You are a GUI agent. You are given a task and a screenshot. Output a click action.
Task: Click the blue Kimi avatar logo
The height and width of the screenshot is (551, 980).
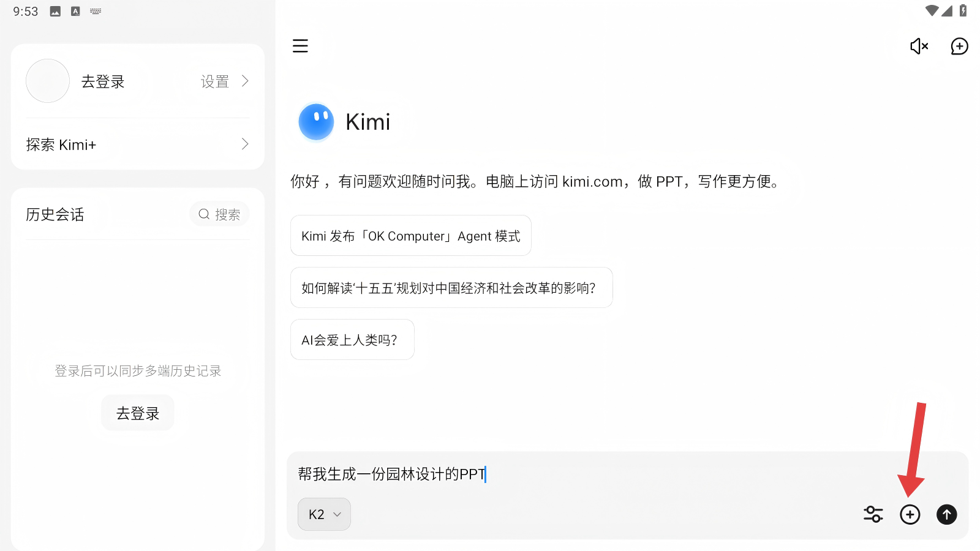coord(316,122)
